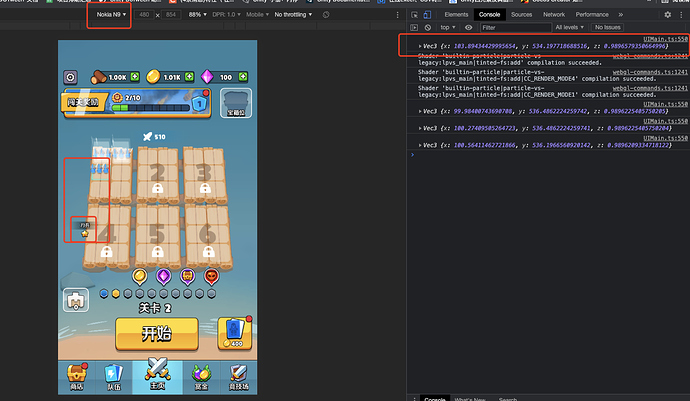Expand the Vec3 x: 99.98 log entry
Screen dimensions: 690x401
coord(420,111)
